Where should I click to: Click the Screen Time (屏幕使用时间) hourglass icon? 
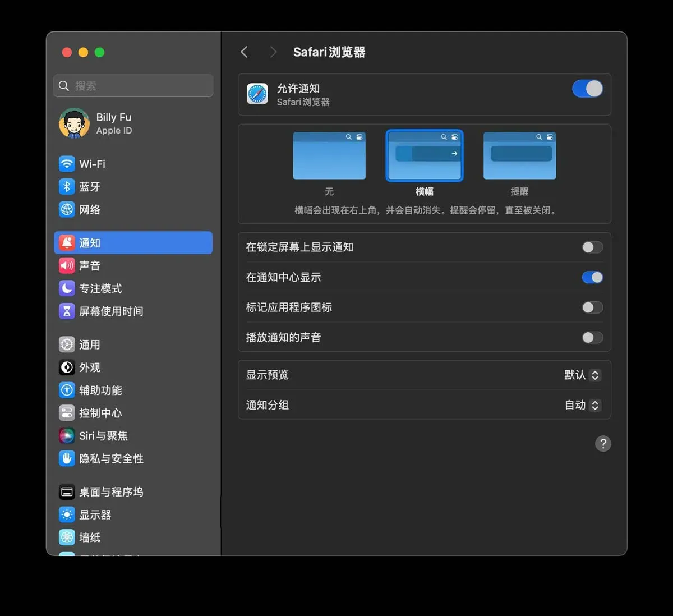click(67, 311)
